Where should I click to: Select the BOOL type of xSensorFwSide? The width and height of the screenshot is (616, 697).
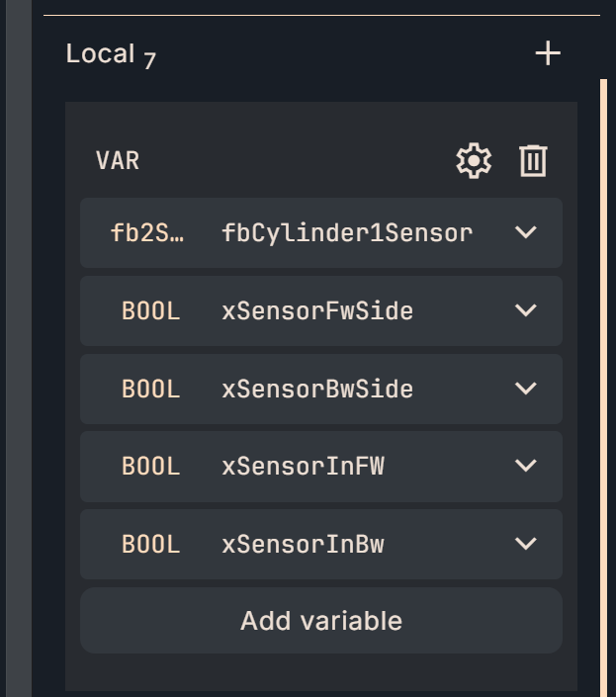[x=150, y=311]
